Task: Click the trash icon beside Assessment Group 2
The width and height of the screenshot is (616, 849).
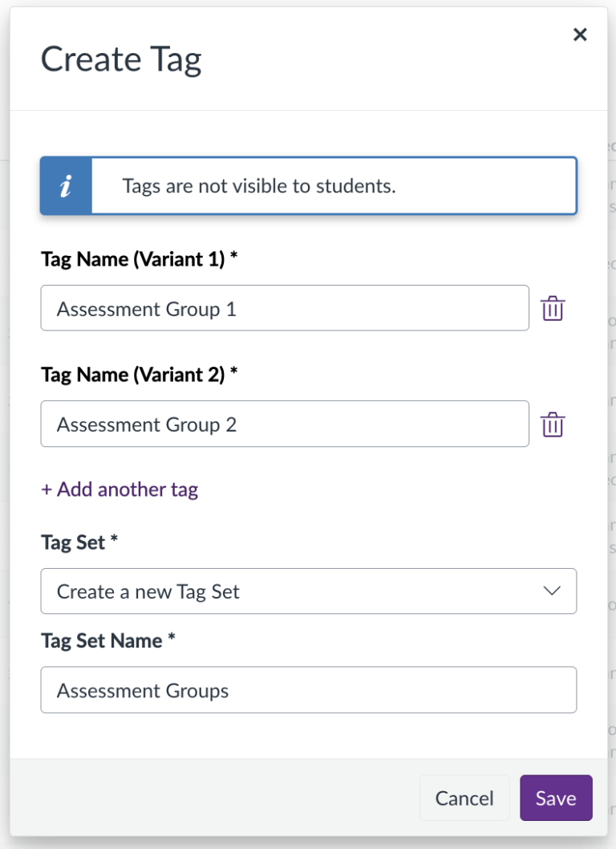Action: (x=553, y=424)
